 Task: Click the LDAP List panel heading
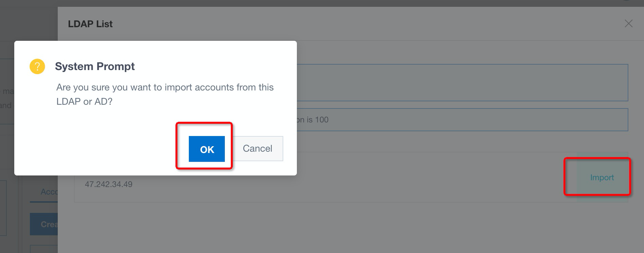coord(90,24)
